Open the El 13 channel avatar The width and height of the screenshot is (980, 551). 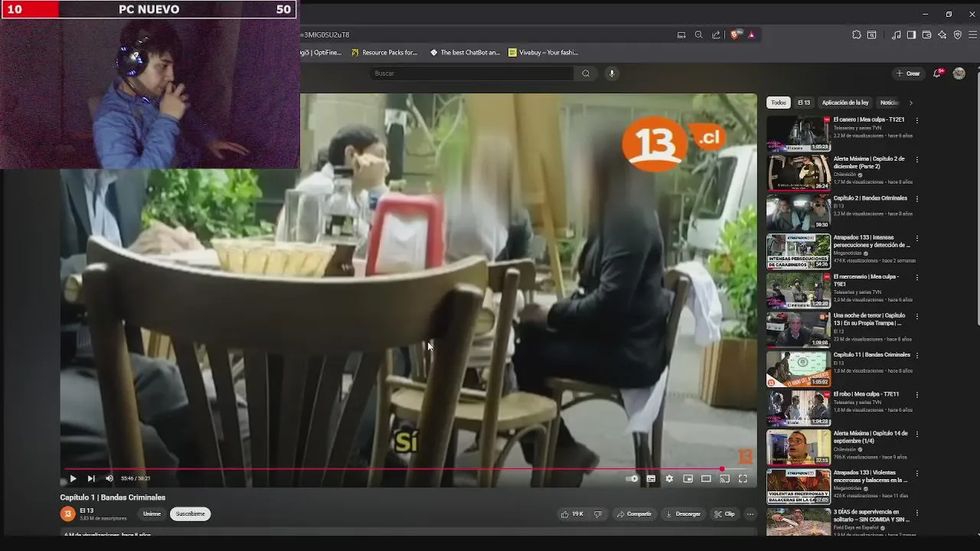coord(67,514)
